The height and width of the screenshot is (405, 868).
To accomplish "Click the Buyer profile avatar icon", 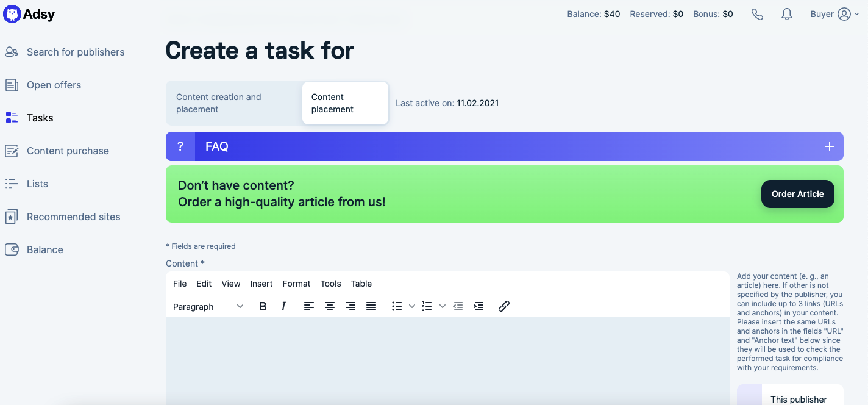I will click(x=844, y=14).
